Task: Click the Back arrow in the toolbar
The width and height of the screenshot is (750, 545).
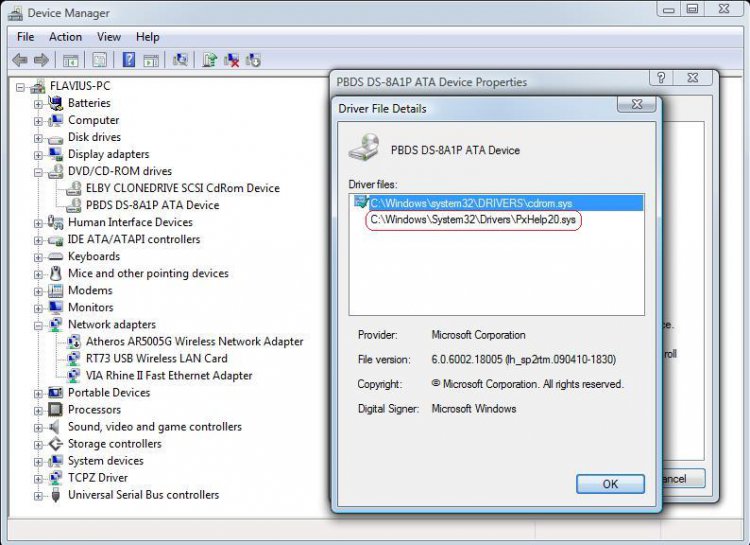Action: (x=20, y=60)
